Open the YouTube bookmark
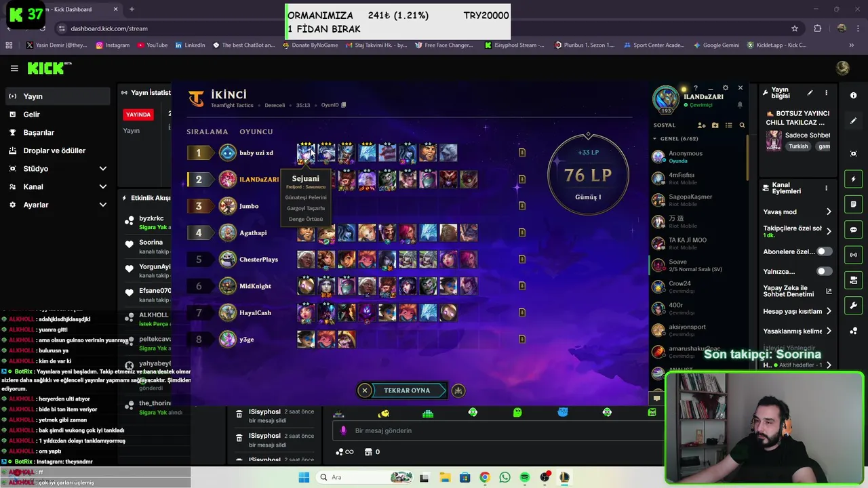This screenshot has height=488, width=868. point(152,45)
